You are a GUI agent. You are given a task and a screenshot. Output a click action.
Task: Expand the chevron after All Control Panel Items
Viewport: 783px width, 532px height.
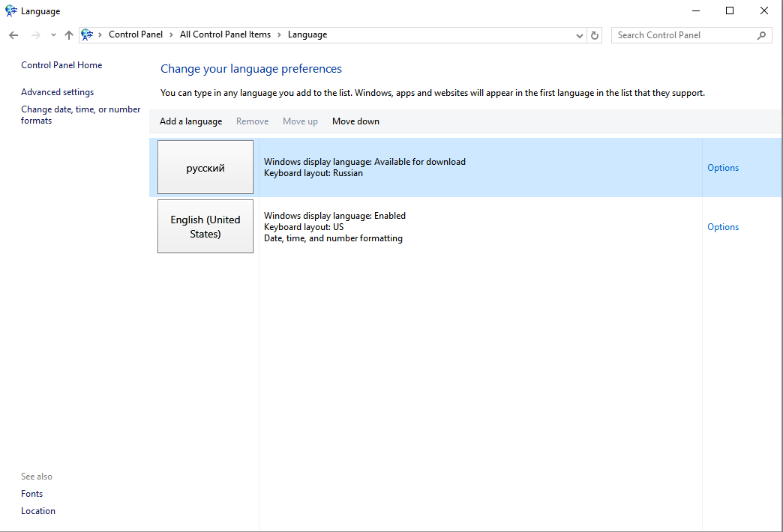[x=279, y=35]
